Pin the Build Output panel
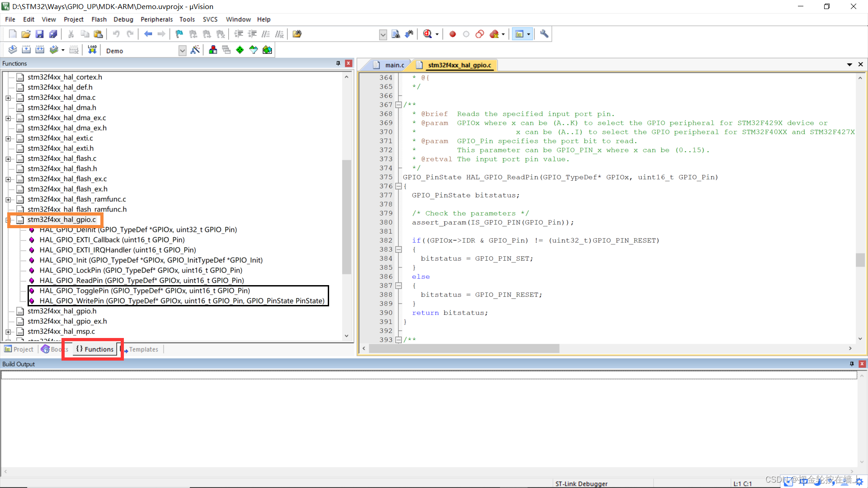The height and width of the screenshot is (488, 868). point(852,364)
